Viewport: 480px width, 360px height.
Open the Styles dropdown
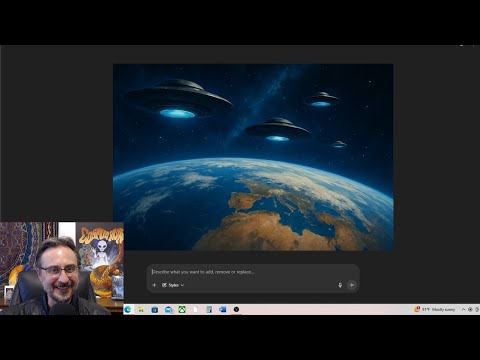click(x=173, y=285)
